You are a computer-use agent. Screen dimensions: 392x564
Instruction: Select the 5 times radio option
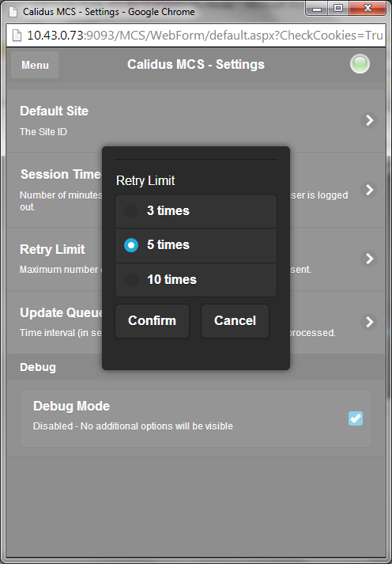point(196,245)
